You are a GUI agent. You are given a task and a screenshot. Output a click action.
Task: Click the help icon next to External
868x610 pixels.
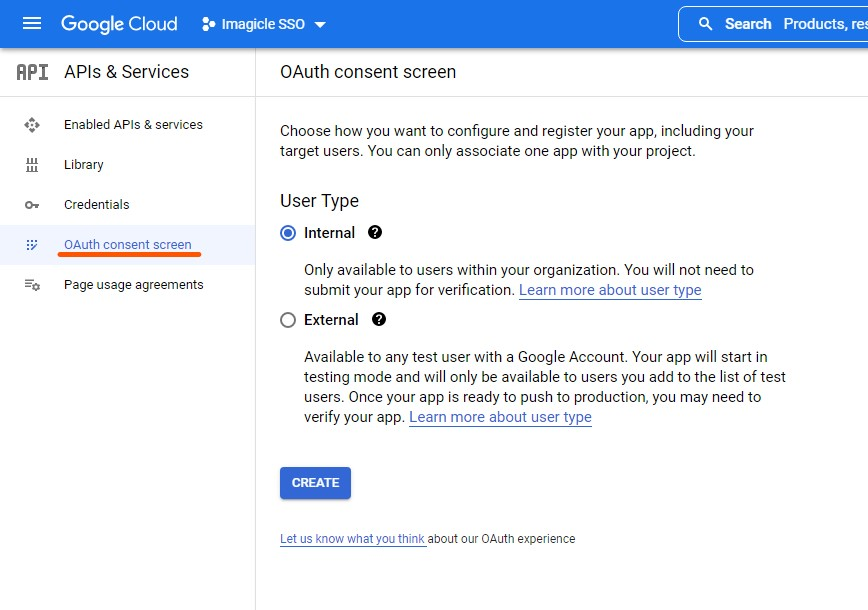point(379,320)
